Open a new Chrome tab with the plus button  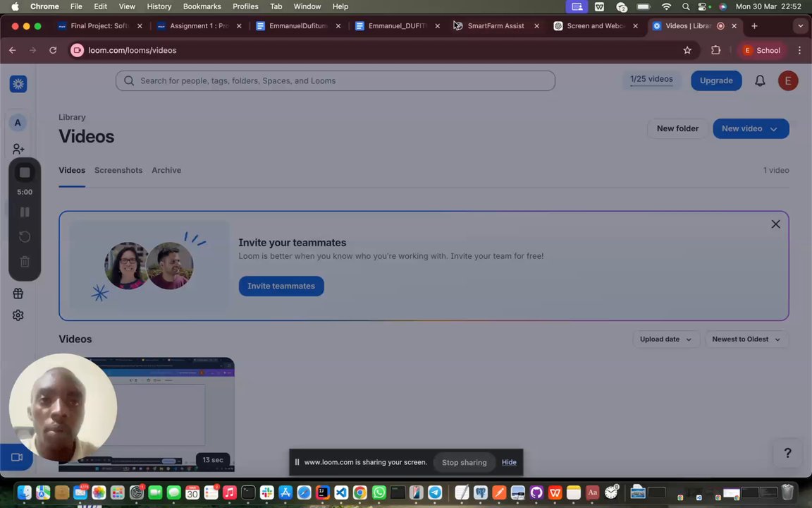pos(754,26)
